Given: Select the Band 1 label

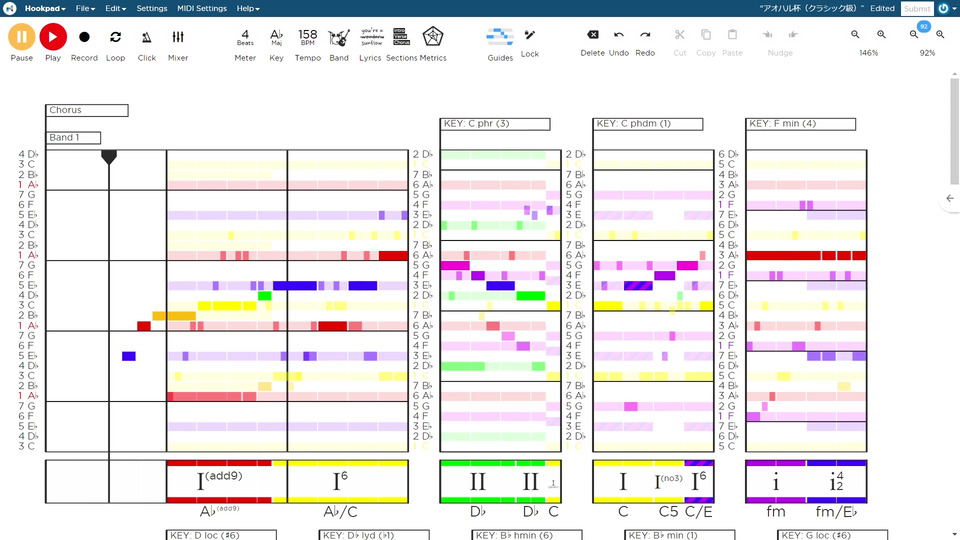Looking at the screenshot, I should [x=73, y=138].
